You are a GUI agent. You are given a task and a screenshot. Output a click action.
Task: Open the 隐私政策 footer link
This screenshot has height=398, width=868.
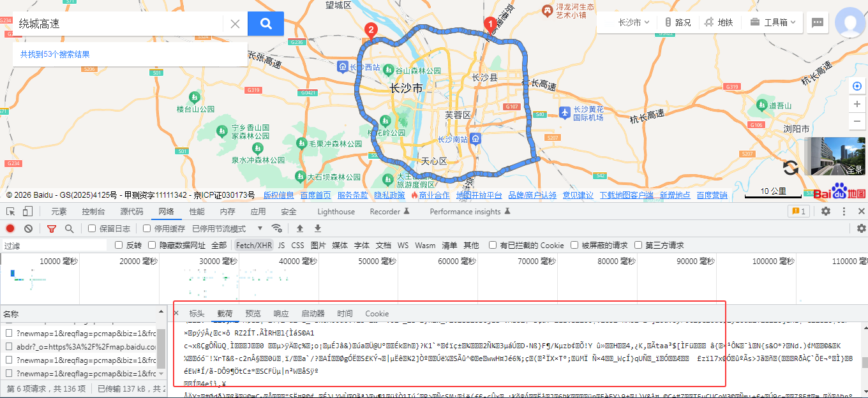tap(389, 195)
